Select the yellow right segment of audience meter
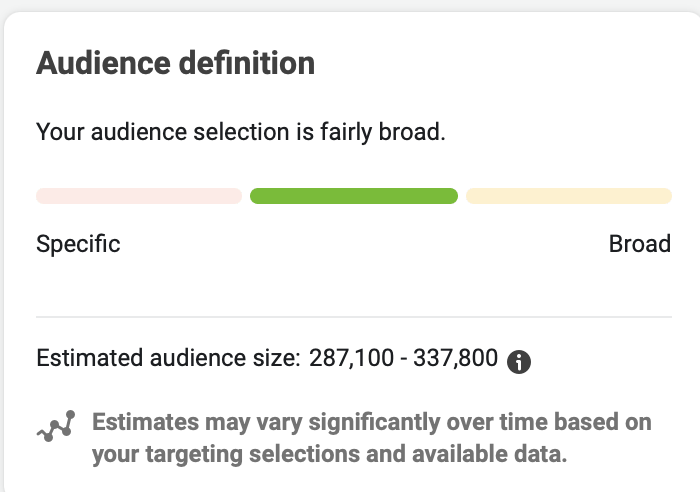This screenshot has height=492, width=700. pyautogui.click(x=568, y=196)
